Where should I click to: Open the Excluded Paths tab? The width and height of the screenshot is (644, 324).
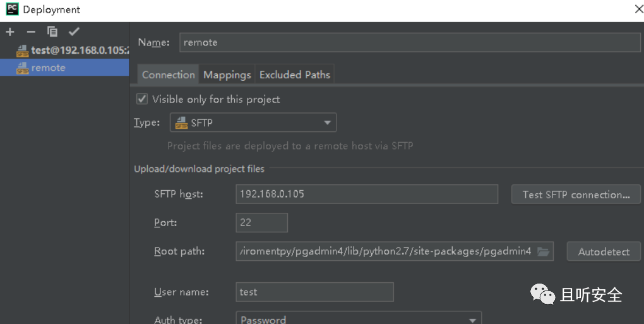click(x=294, y=75)
